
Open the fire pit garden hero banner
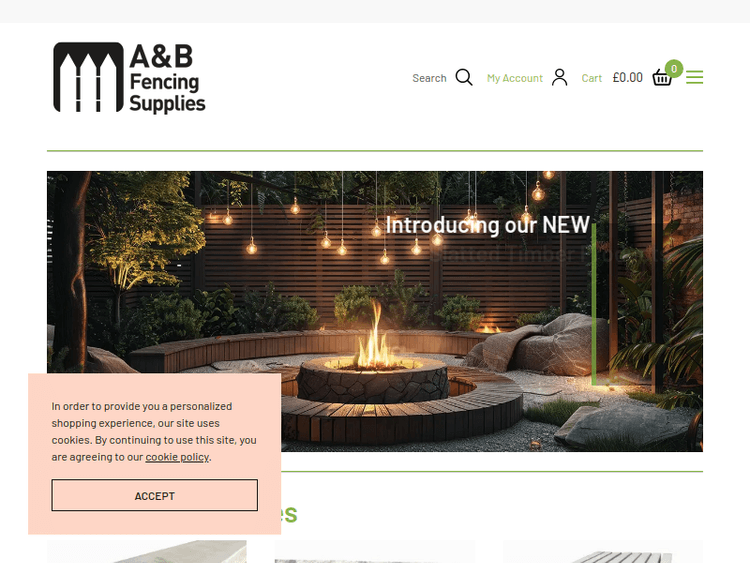375,311
